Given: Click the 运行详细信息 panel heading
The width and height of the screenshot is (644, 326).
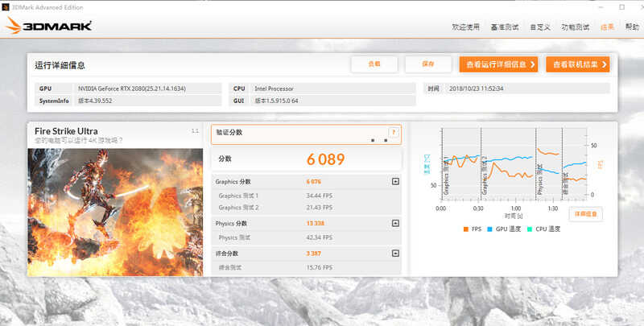Looking at the screenshot, I should coord(60,65).
